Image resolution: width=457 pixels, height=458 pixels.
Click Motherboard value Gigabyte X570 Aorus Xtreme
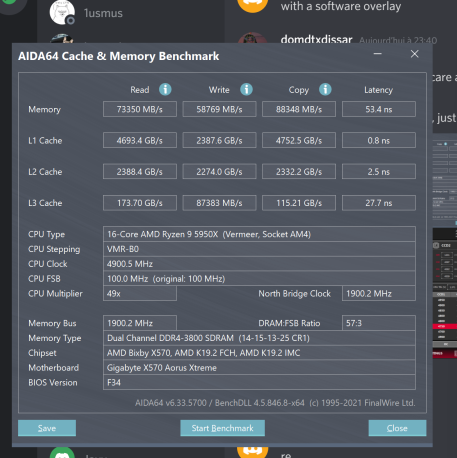pyautogui.click(x=259, y=368)
